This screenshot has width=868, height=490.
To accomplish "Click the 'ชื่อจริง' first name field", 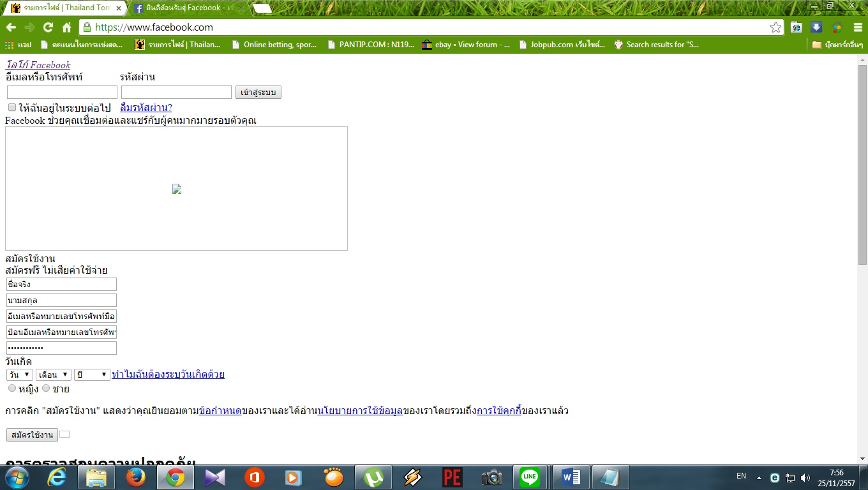I will coord(61,284).
